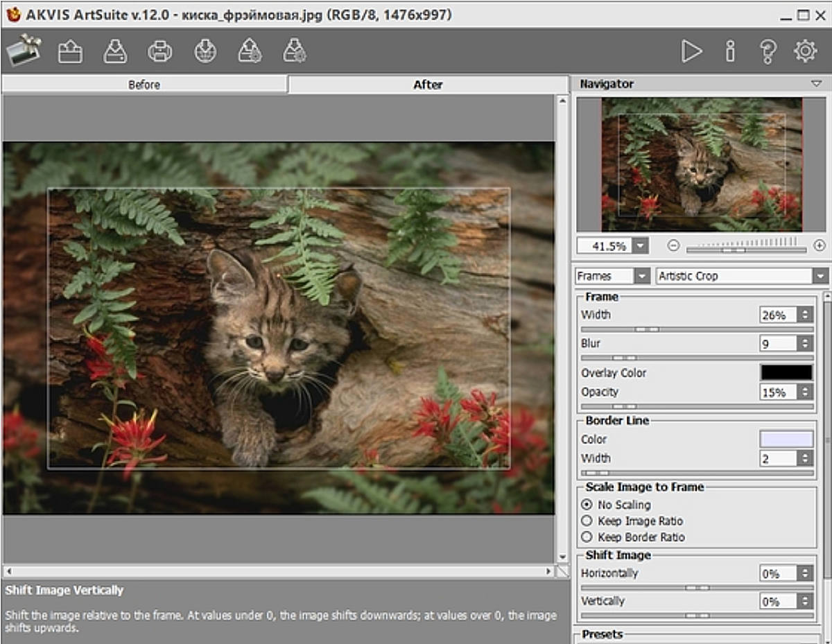Click the Import presets icon

(x=250, y=51)
